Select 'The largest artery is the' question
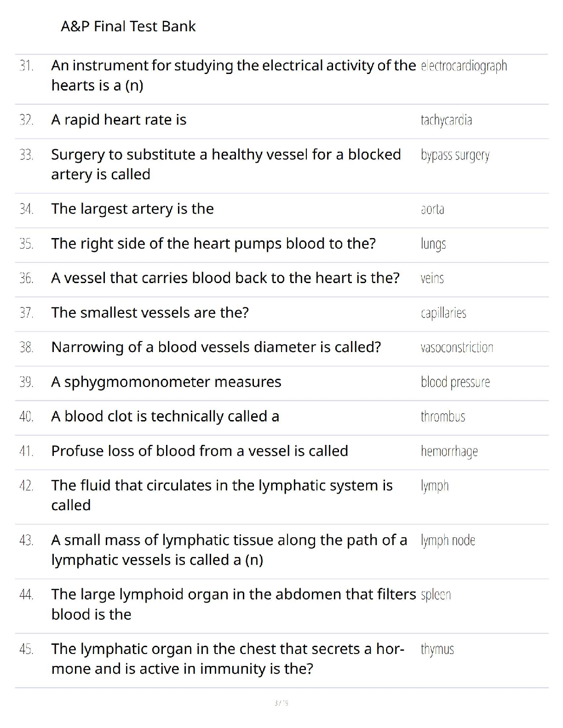This screenshot has height=728, width=563. (132, 209)
